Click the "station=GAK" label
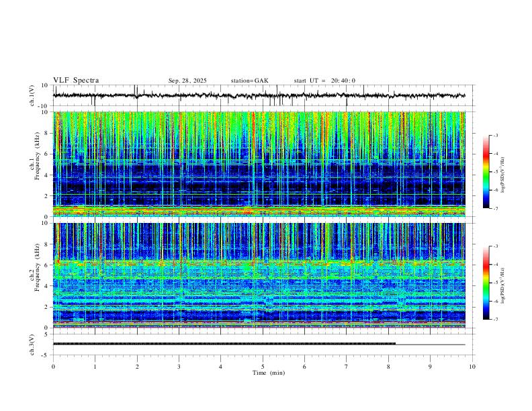 [249, 81]
